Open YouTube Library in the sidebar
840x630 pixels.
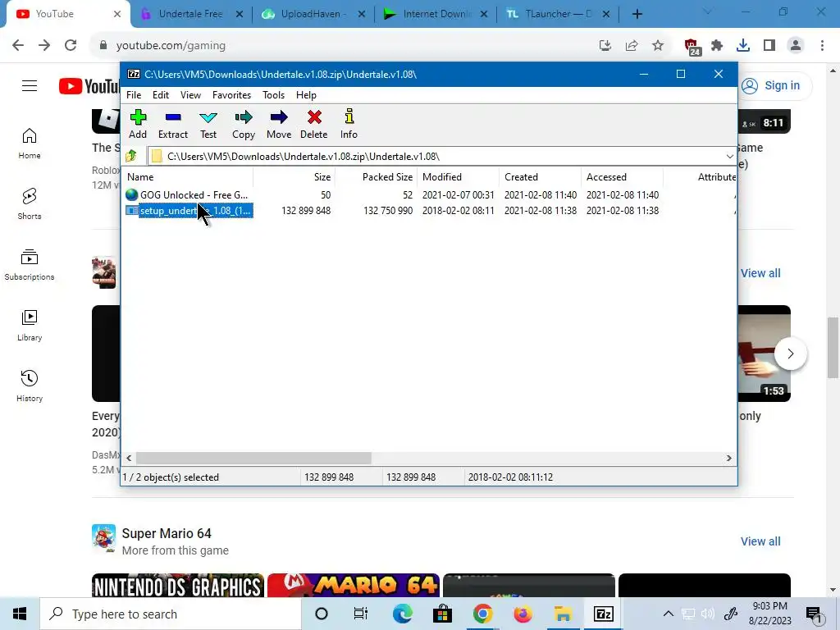(30, 325)
